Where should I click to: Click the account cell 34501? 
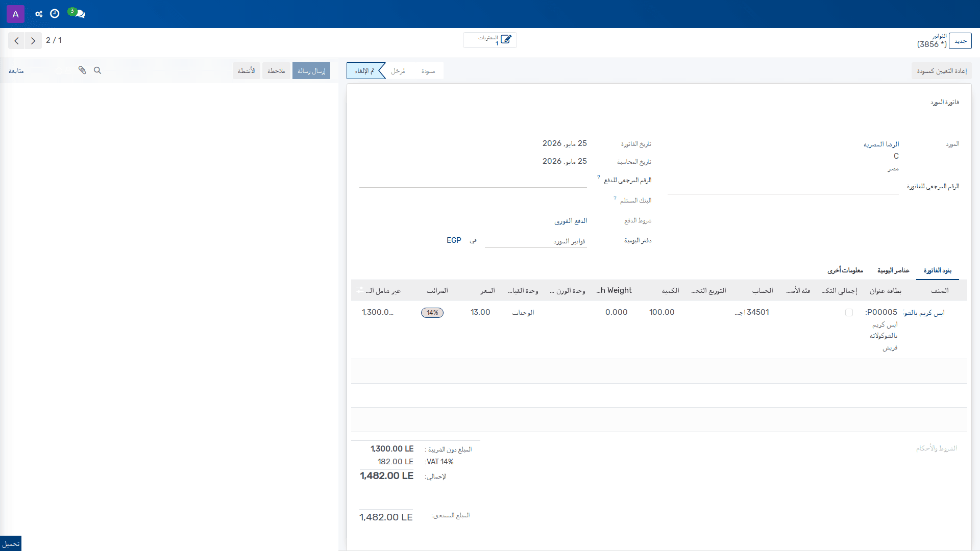click(x=752, y=312)
